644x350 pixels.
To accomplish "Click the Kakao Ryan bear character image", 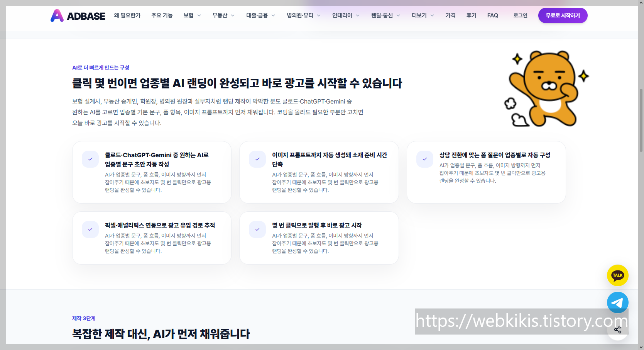I will click(546, 88).
